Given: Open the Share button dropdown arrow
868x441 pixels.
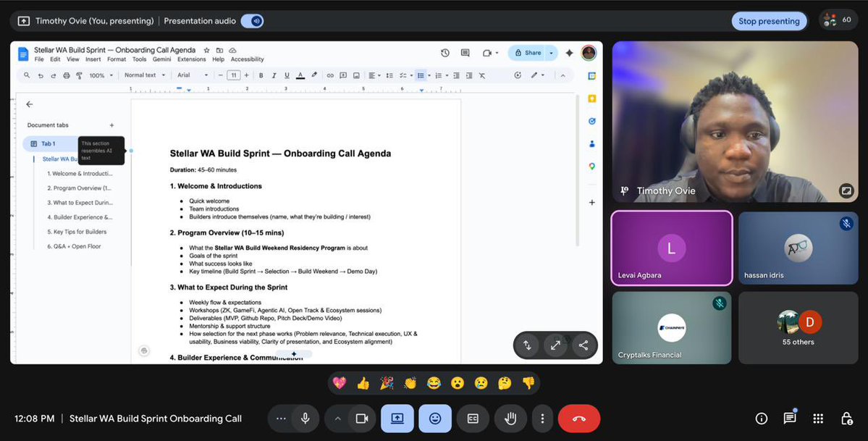Looking at the screenshot, I should (552, 53).
